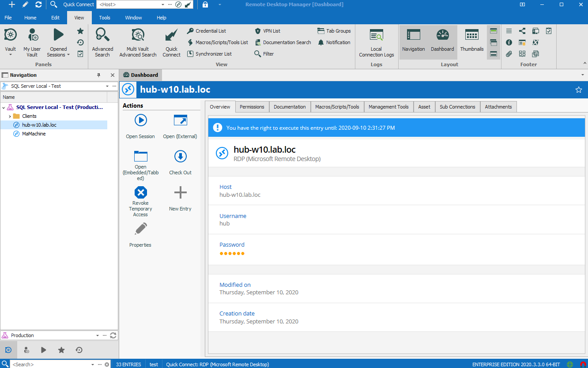Click Revoke Temporary Access icon

click(x=140, y=193)
